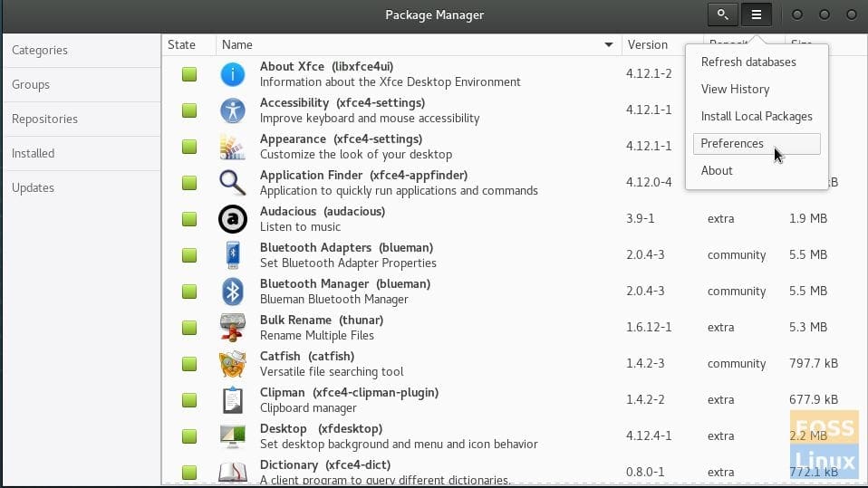Image resolution: width=868 pixels, height=488 pixels.
Task: Click the Bulk Rename icon
Action: coord(233,328)
